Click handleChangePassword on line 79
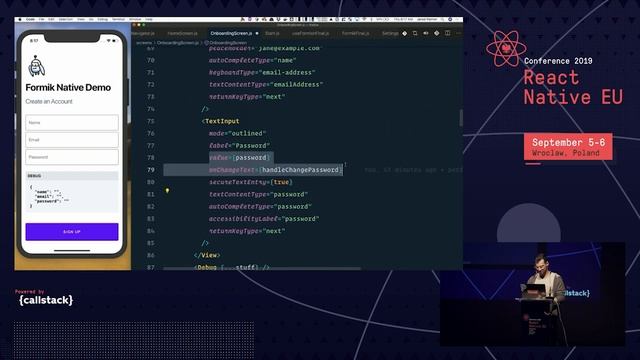 coord(300,170)
